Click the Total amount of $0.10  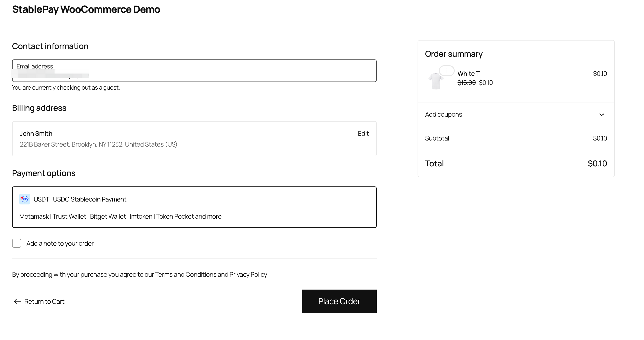pos(598,163)
